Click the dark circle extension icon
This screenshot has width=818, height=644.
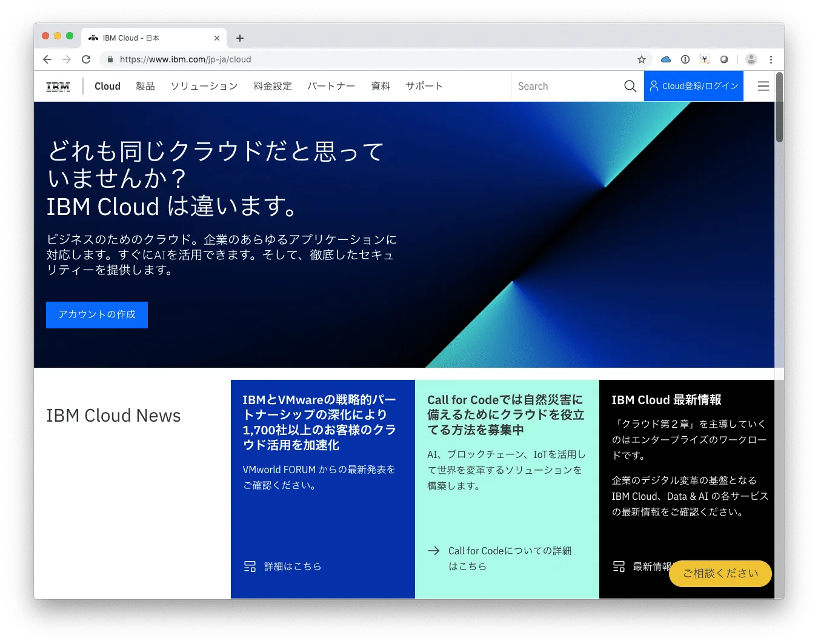pos(724,59)
